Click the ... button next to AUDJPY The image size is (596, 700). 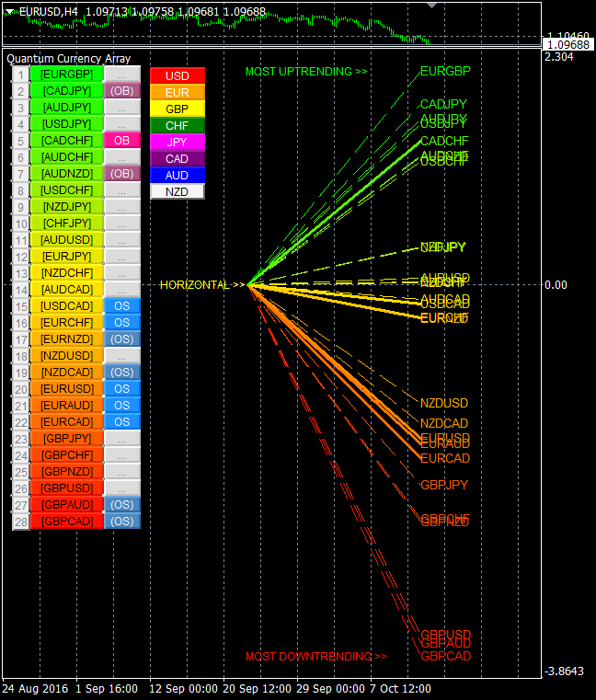point(122,108)
